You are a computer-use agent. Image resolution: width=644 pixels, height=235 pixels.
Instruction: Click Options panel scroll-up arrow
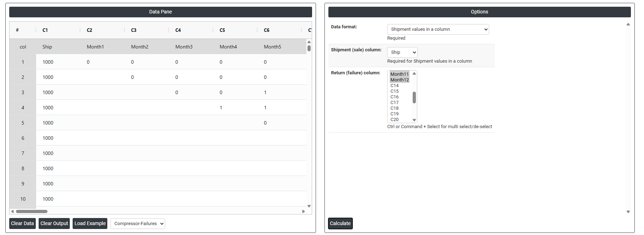coord(628,24)
